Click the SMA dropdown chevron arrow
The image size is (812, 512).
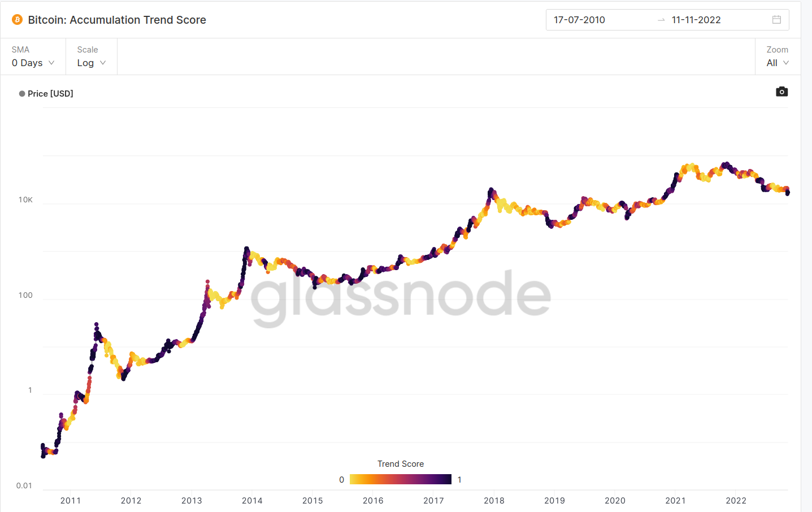(51, 63)
